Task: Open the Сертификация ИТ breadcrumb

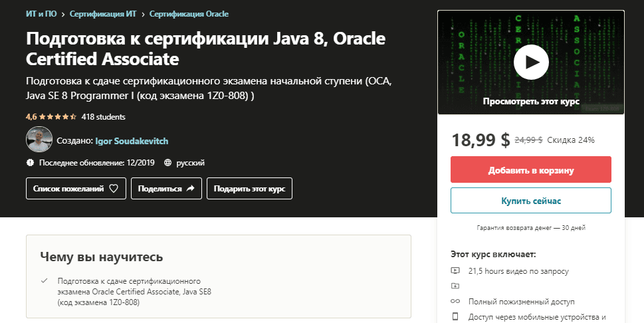Action: click(x=102, y=14)
